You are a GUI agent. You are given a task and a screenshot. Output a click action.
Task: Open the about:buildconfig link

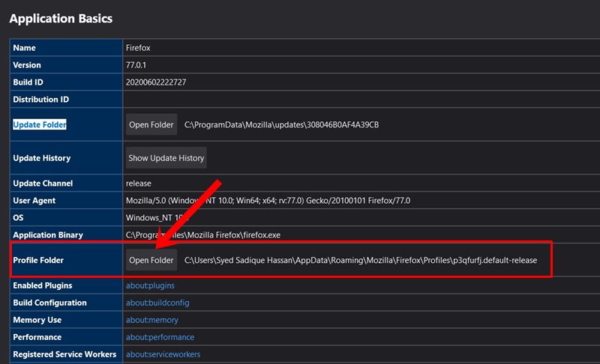pos(157,303)
